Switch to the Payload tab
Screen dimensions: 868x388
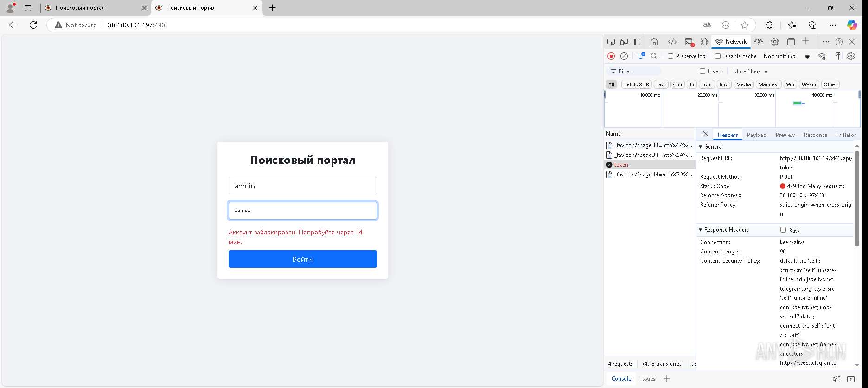[x=756, y=135]
